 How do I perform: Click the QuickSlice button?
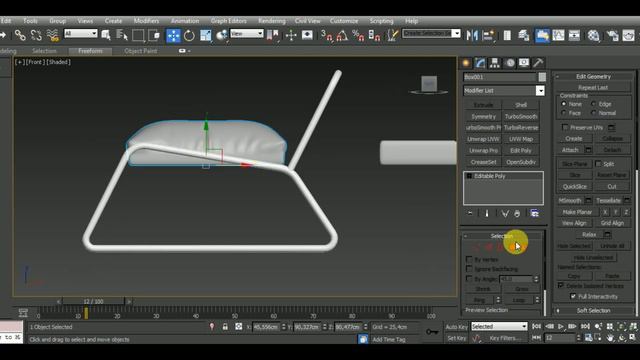point(575,187)
